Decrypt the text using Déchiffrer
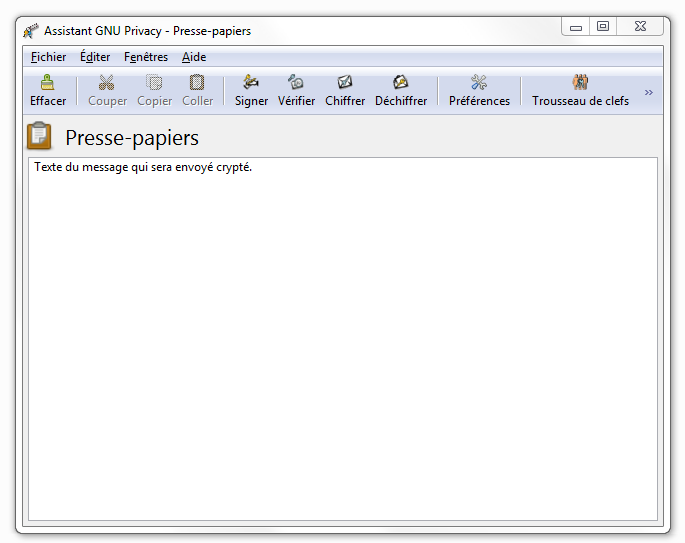This screenshot has height=543, width=685. coord(401,91)
